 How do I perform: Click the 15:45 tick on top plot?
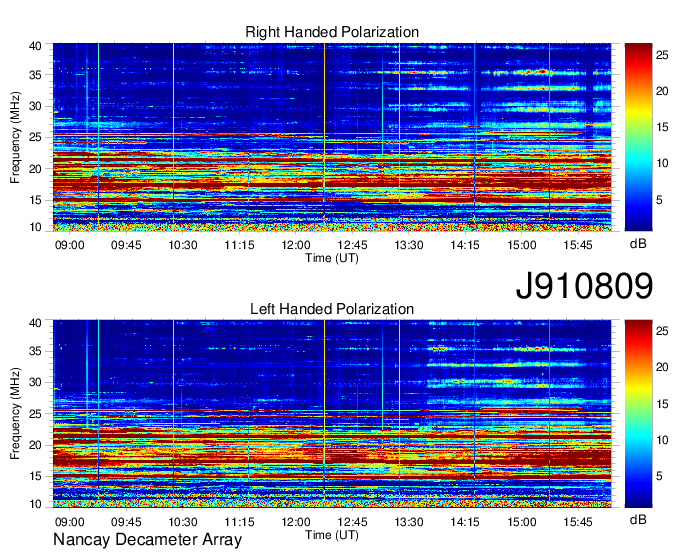pos(578,245)
